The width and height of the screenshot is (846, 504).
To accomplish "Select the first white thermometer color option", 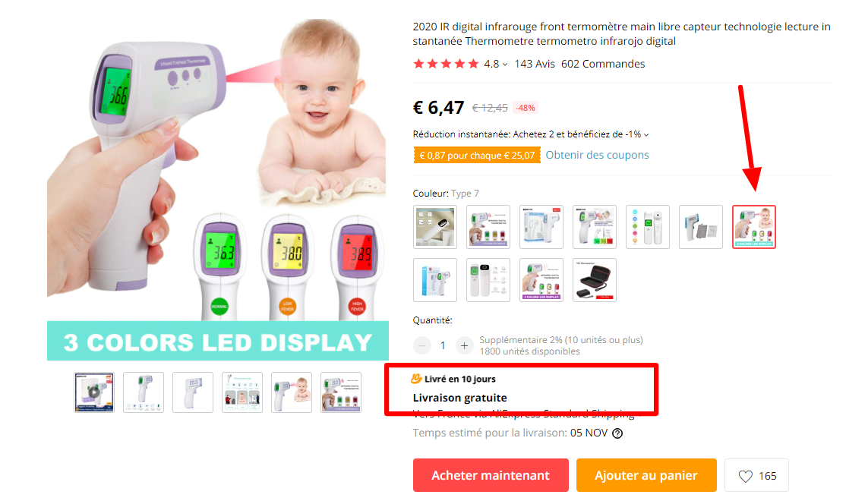I will pos(435,226).
